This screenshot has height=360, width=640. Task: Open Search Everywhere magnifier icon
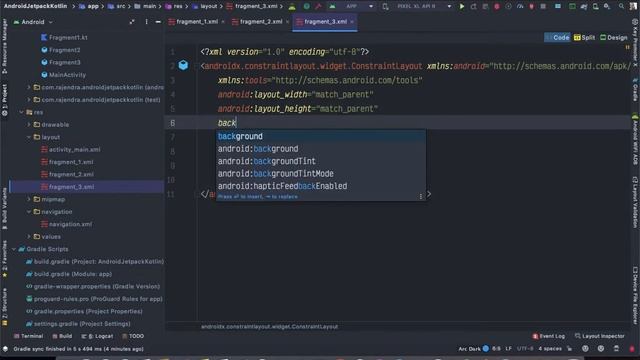[621, 7]
